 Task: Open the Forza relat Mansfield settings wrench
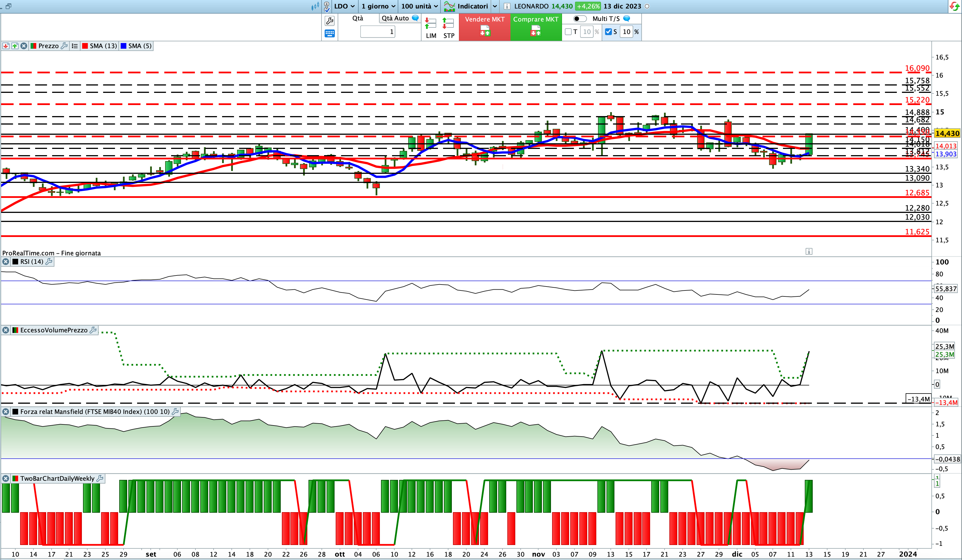(x=175, y=412)
